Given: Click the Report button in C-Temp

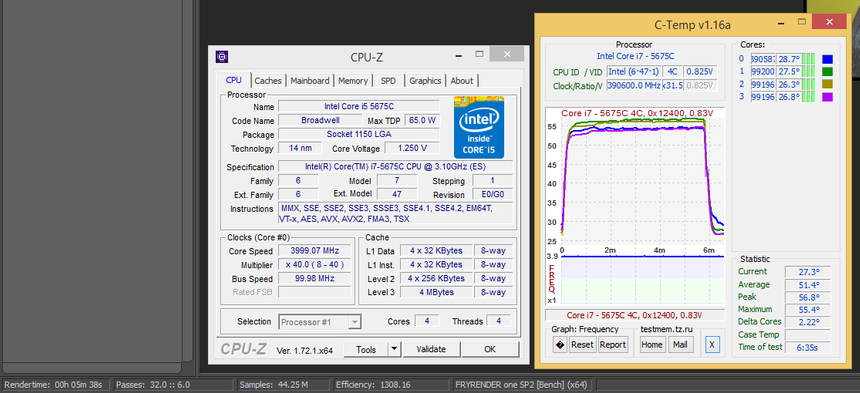Looking at the screenshot, I should pos(613,345).
